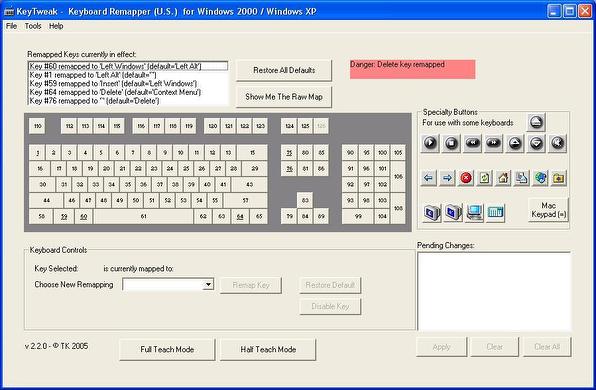Select the browser Back arrow button
The width and height of the screenshot is (596, 390).
click(428, 178)
